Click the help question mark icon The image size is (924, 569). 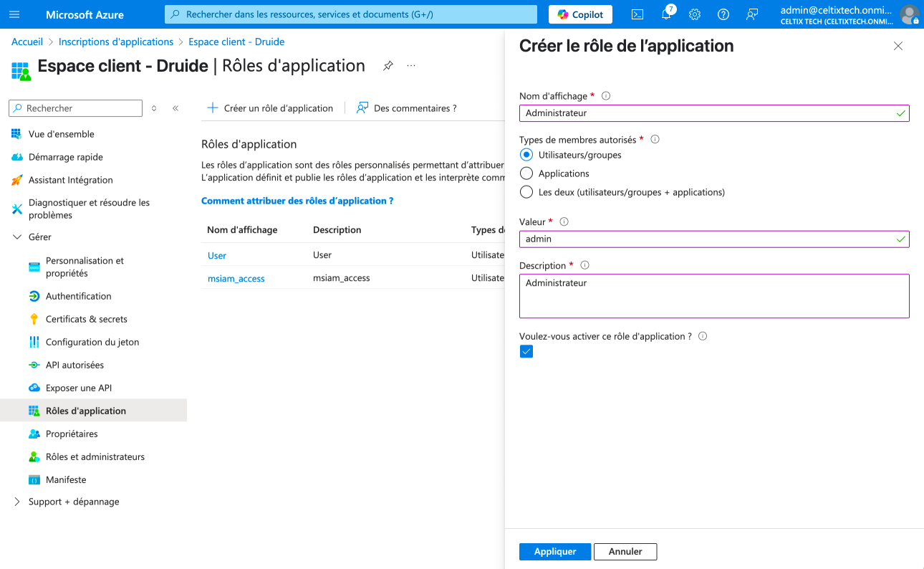pyautogui.click(x=723, y=14)
